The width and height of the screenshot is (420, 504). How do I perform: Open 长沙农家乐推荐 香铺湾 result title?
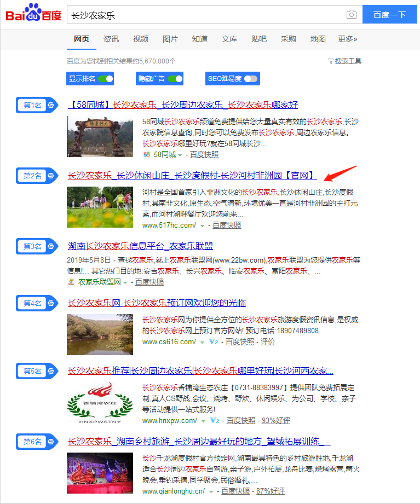tap(200, 370)
